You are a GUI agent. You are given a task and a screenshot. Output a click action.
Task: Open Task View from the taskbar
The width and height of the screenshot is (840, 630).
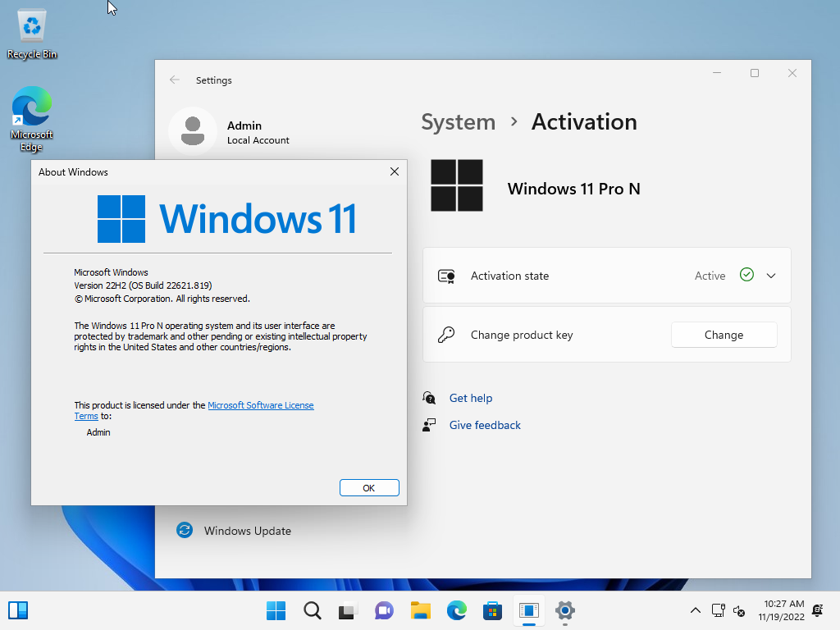coord(348,610)
